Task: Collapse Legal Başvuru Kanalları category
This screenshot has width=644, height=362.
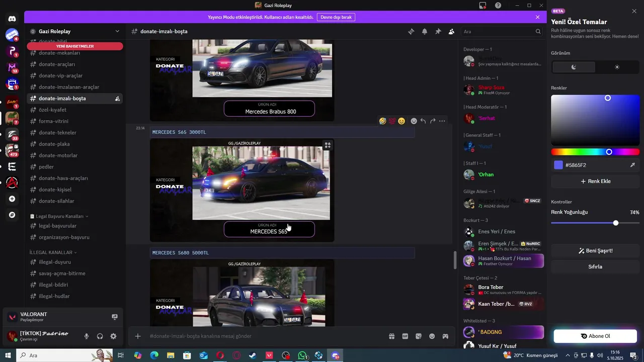Action: [59, 216]
